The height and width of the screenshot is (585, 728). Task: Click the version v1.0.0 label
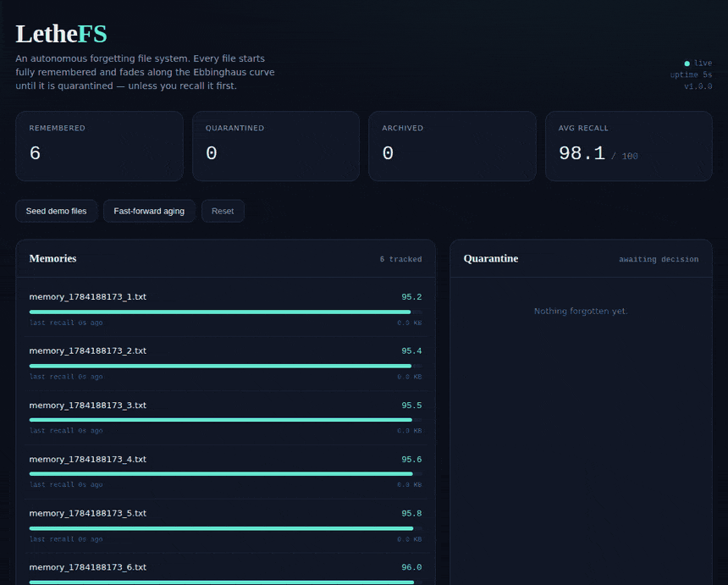click(x=698, y=86)
